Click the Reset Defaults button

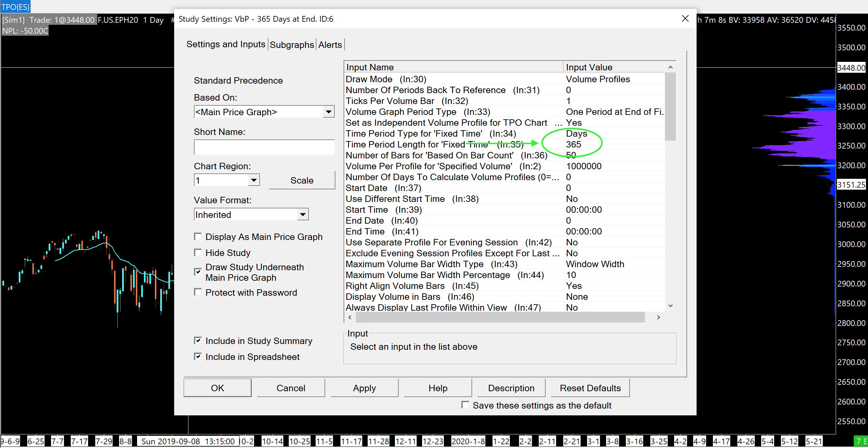coord(590,388)
